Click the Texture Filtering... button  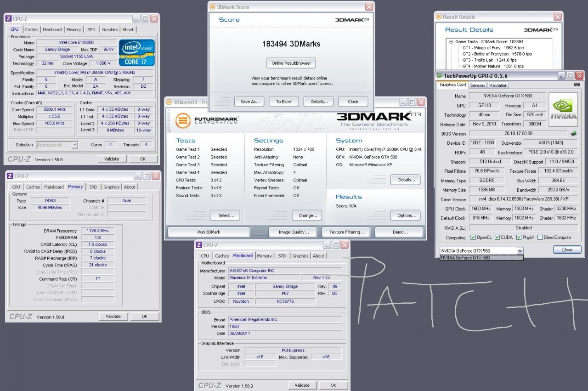pos(347,232)
